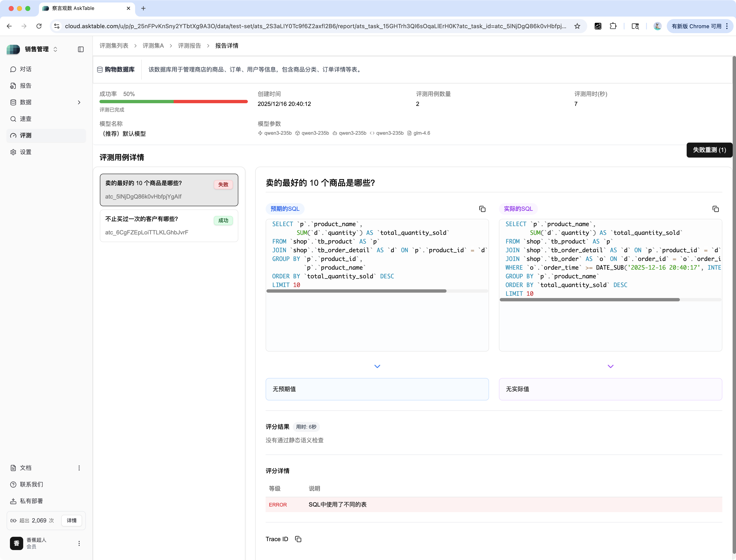Screen dimensions: 736x560
Task: Copy the expected SQL code
Action: pos(482,209)
